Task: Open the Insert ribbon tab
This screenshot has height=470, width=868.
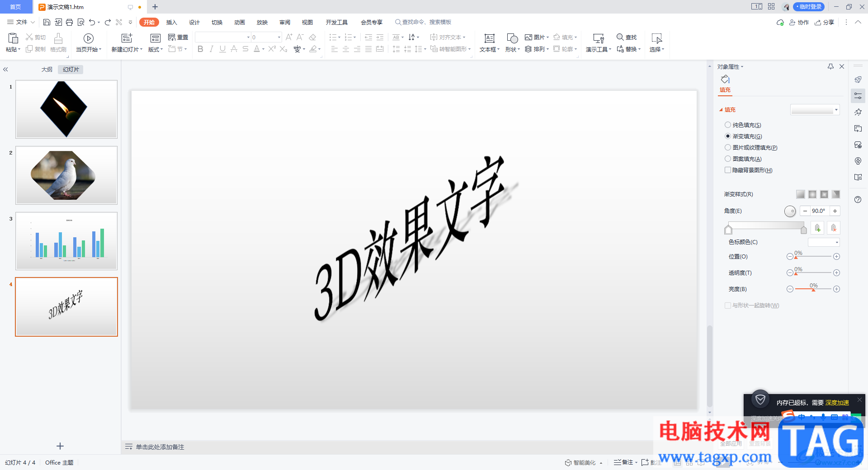Action: pos(171,22)
